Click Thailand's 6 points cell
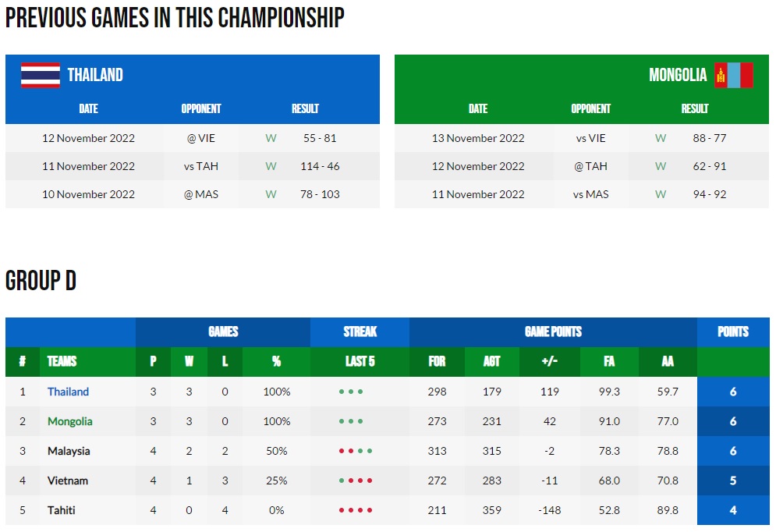This screenshot has height=532, width=776. (732, 392)
